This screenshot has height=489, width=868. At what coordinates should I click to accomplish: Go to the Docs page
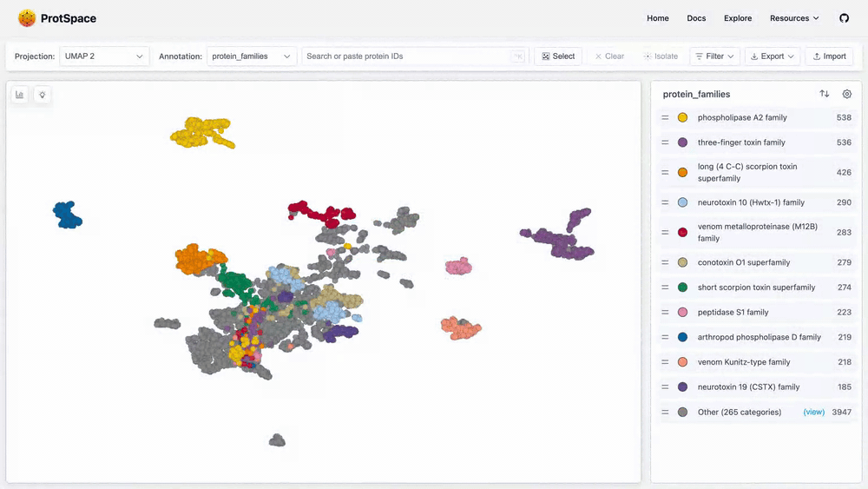pyautogui.click(x=696, y=18)
